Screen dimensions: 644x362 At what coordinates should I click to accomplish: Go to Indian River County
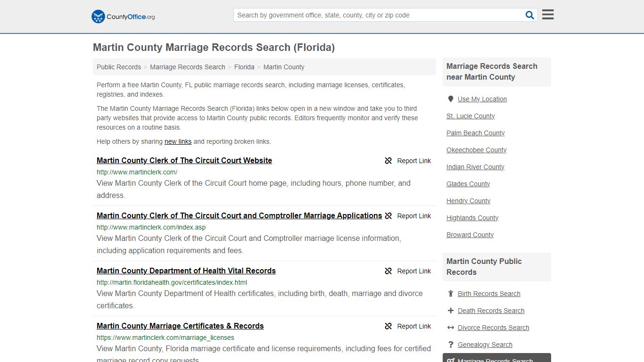coord(475,167)
